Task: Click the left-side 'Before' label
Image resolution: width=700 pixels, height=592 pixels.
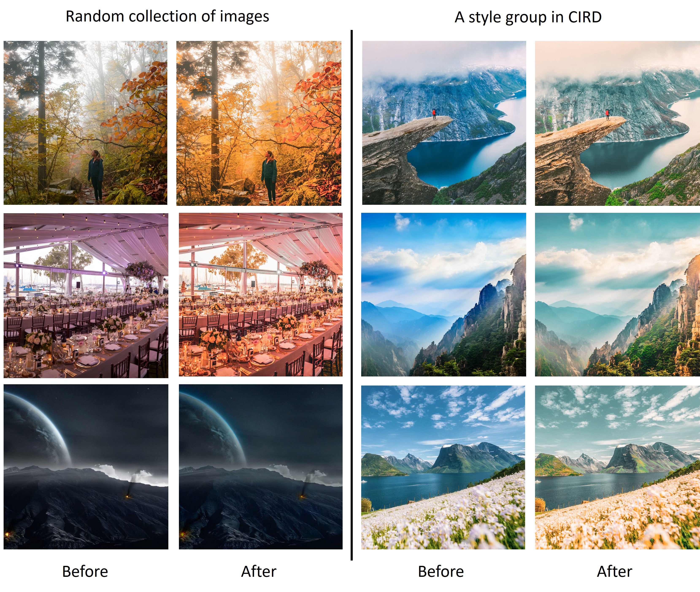Action: click(85, 571)
